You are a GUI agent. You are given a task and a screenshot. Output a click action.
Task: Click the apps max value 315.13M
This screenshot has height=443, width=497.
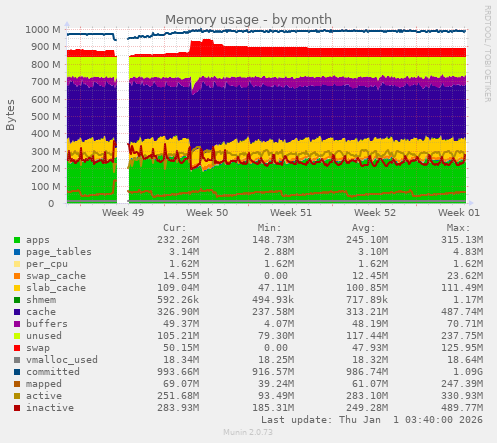pos(462,240)
